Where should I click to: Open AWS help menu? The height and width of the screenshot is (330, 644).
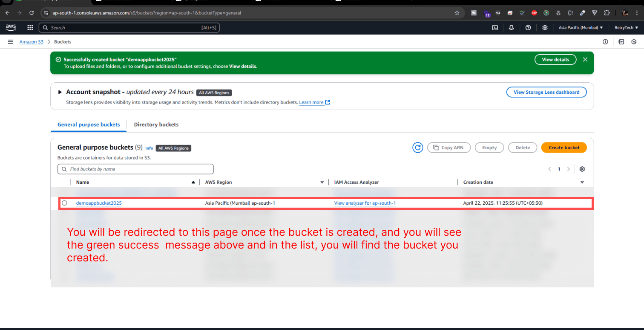528,27
